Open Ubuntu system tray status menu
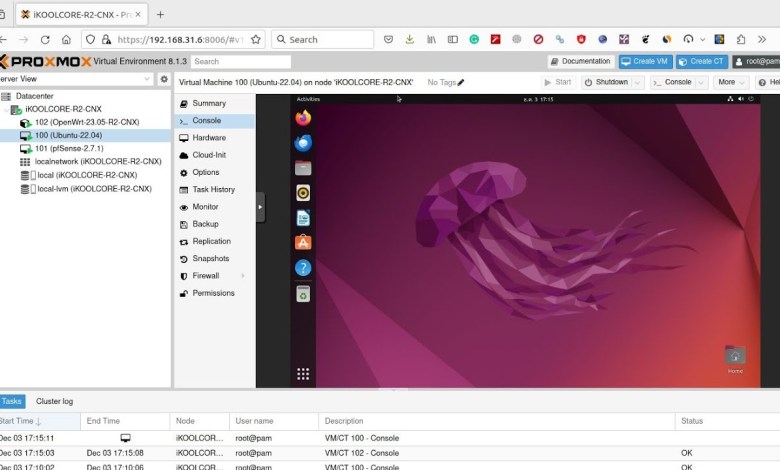The image size is (780, 470). pos(741,99)
